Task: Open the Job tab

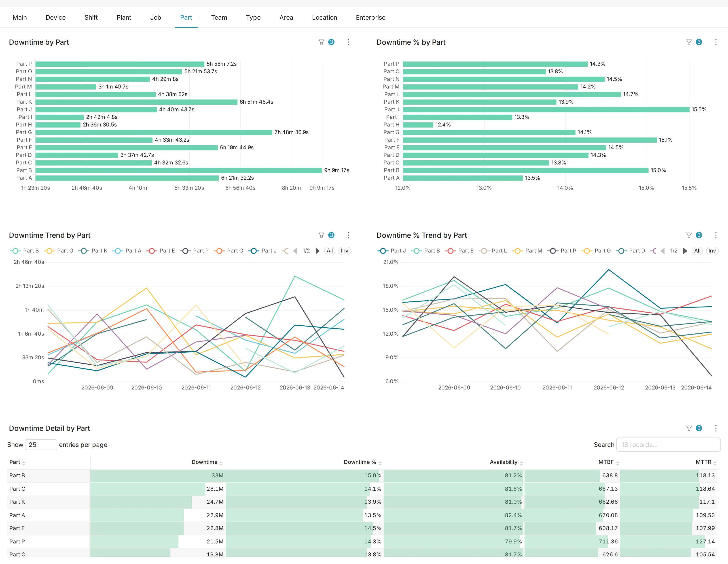Action: [156, 17]
